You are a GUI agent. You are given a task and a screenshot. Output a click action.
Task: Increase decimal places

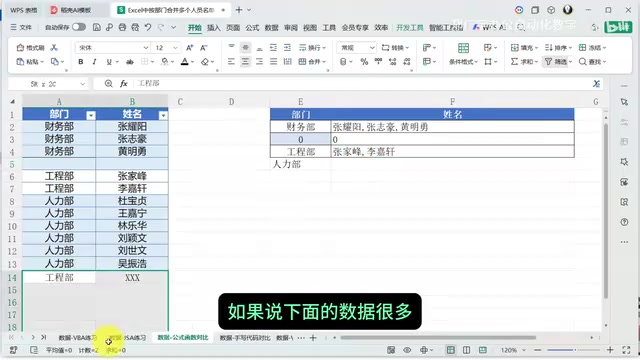[393, 62]
